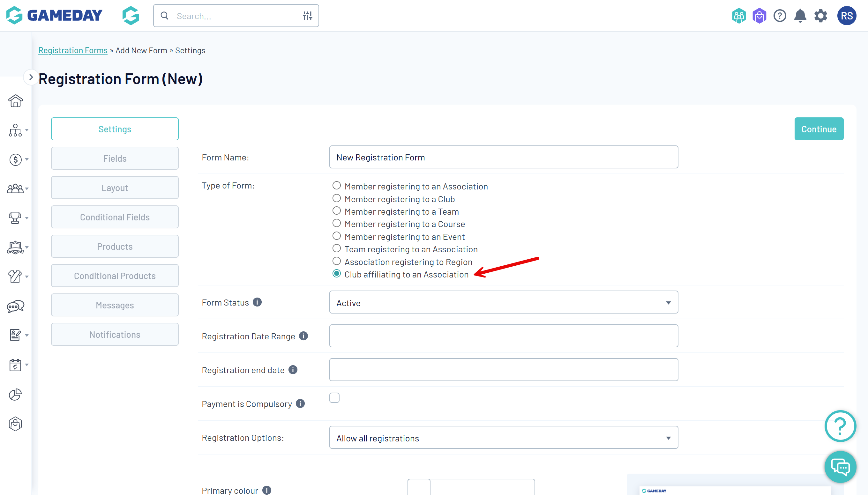Viewport: 868px width, 495px height.
Task: Open the Registration Forms breadcrumb link
Action: (73, 50)
